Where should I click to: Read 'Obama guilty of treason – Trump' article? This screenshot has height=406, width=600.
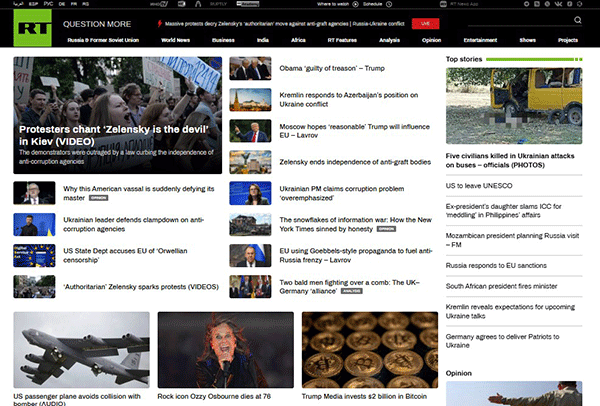pos(332,68)
